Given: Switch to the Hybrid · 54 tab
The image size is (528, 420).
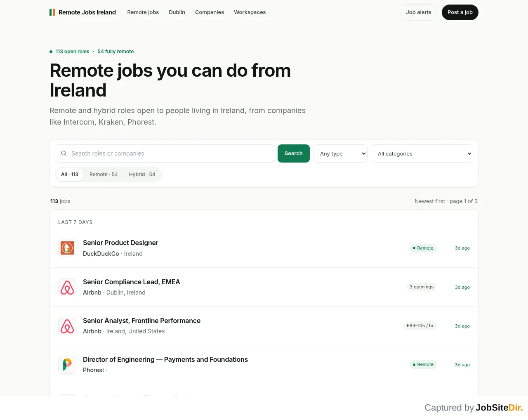Looking at the screenshot, I should coord(142,175).
